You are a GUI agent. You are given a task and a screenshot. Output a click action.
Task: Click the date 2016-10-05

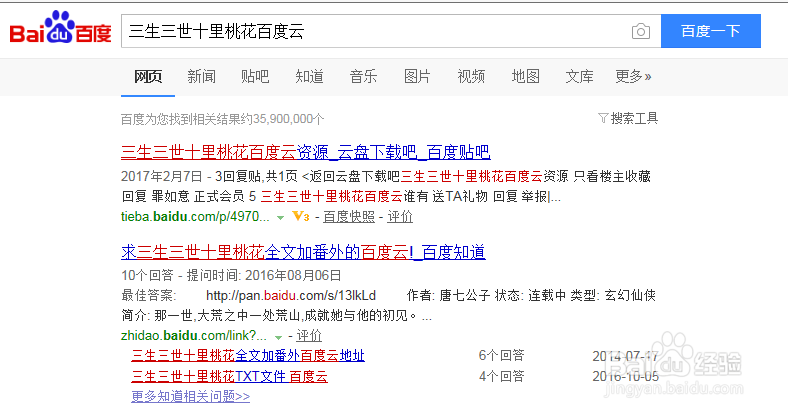tap(626, 376)
